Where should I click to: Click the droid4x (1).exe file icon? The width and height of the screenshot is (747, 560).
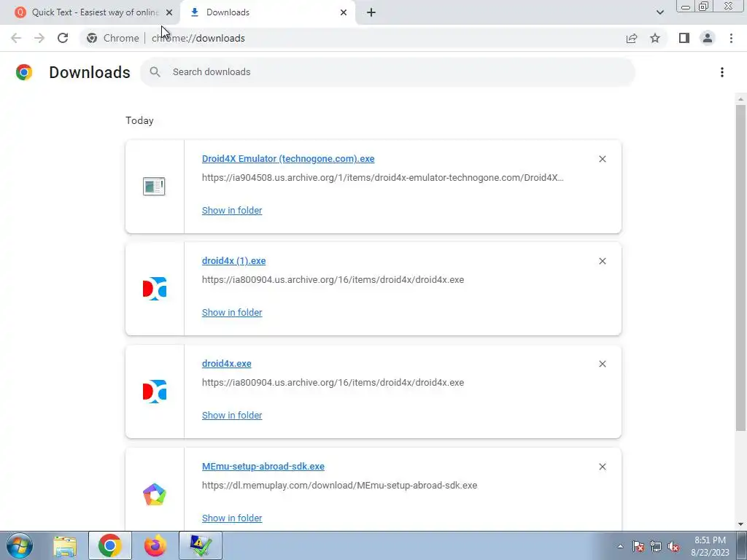[155, 289]
